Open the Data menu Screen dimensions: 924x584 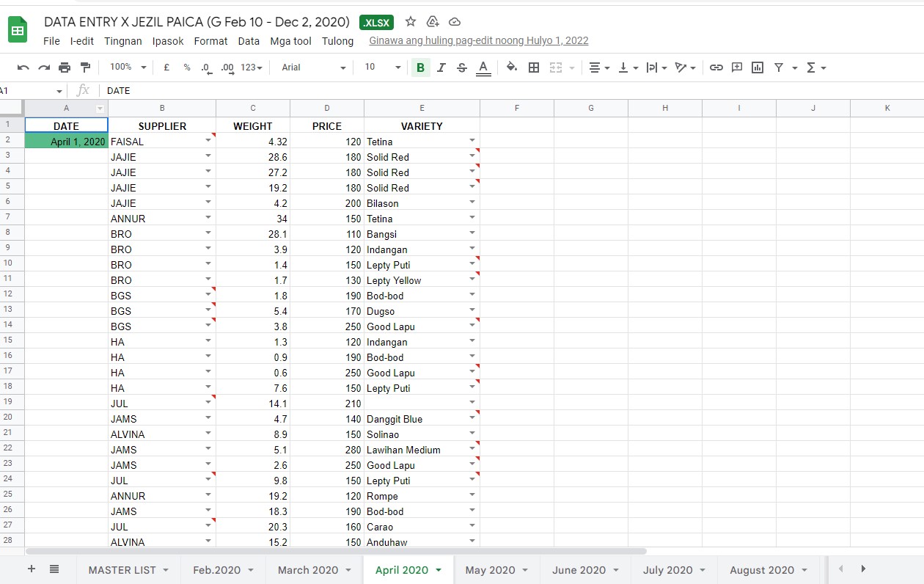pos(249,41)
